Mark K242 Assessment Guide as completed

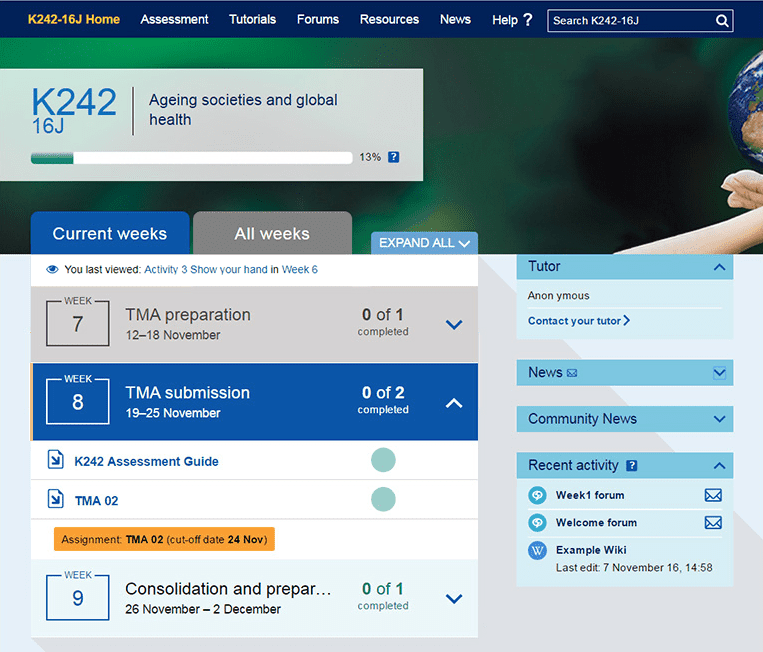[383, 460]
